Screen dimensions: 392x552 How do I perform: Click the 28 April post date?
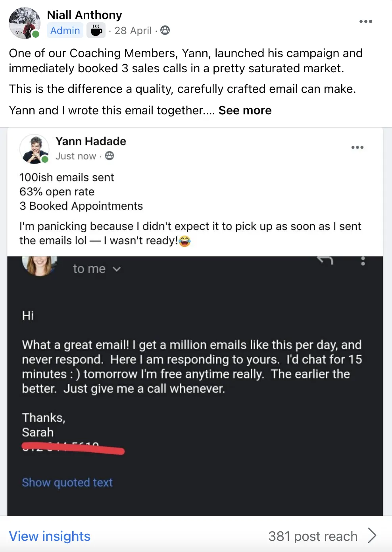coord(133,31)
